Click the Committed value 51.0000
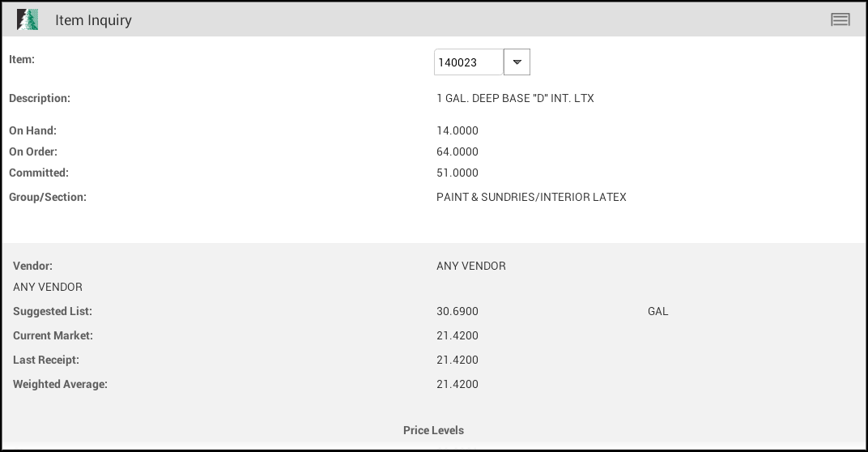The width and height of the screenshot is (868, 452). click(457, 173)
